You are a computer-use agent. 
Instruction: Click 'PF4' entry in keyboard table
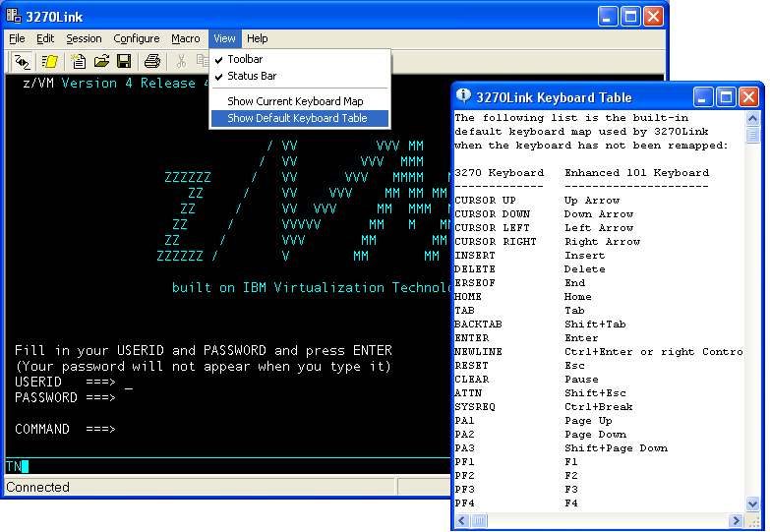click(x=464, y=503)
